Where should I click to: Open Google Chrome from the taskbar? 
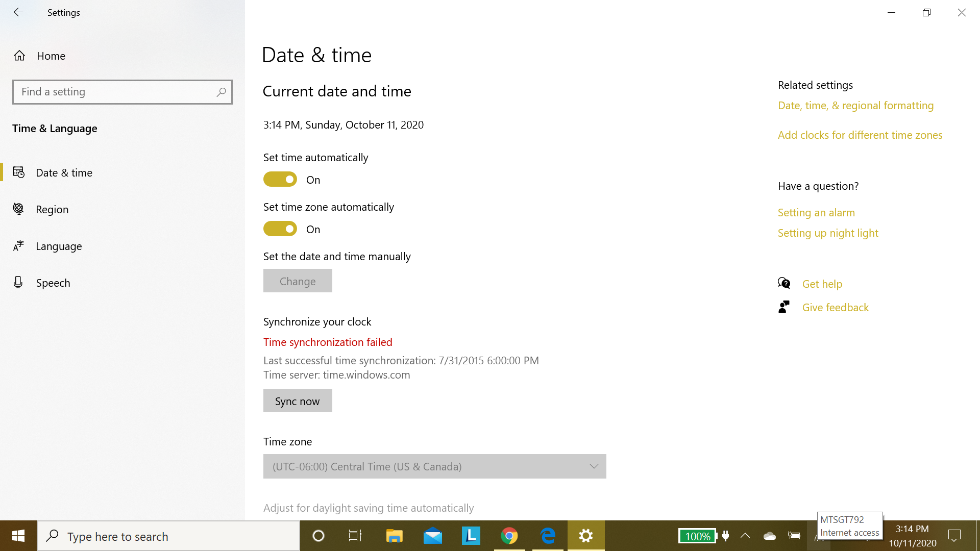[509, 536]
